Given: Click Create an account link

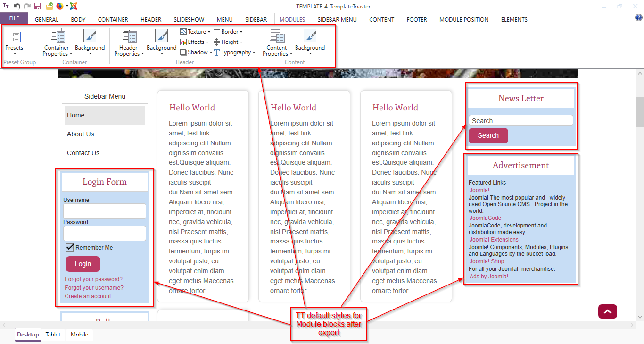Looking at the screenshot, I should 88,296.
